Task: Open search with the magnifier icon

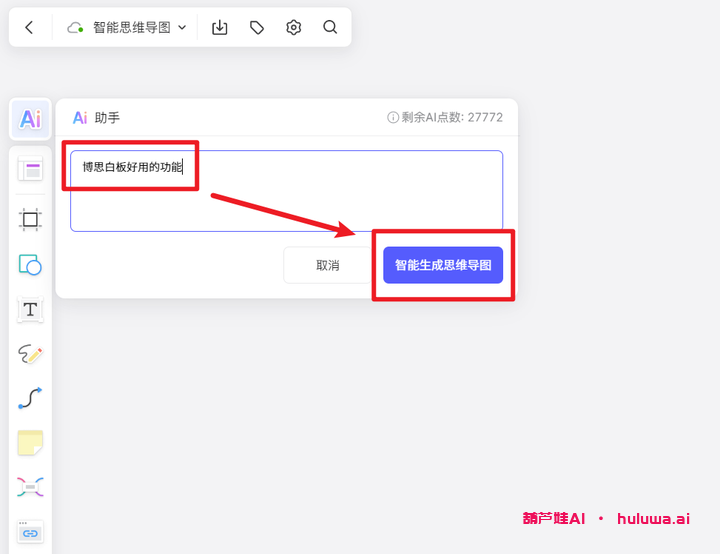Action: click(330, 28)
